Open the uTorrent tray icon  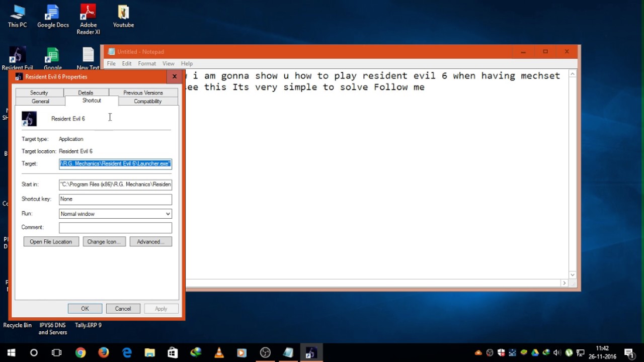pos(569,352)
